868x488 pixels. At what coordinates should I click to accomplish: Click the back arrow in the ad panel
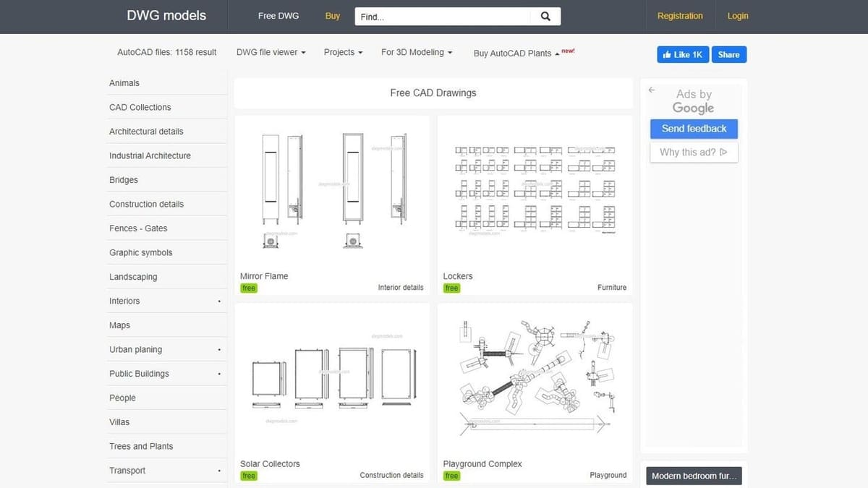pos(652,90)
